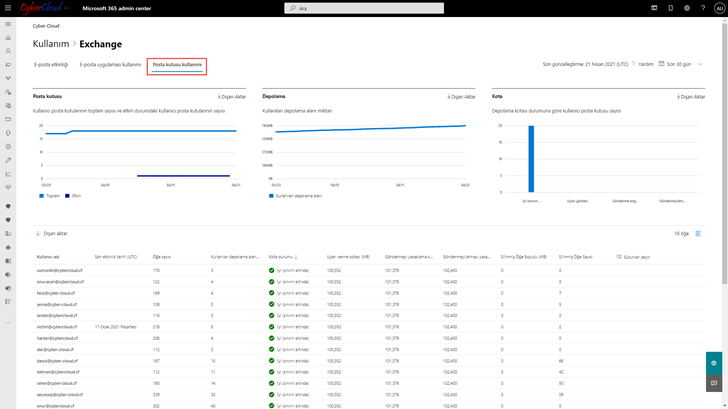
Task: Collapse the left navigation menu
Action: tap(8, 24)
